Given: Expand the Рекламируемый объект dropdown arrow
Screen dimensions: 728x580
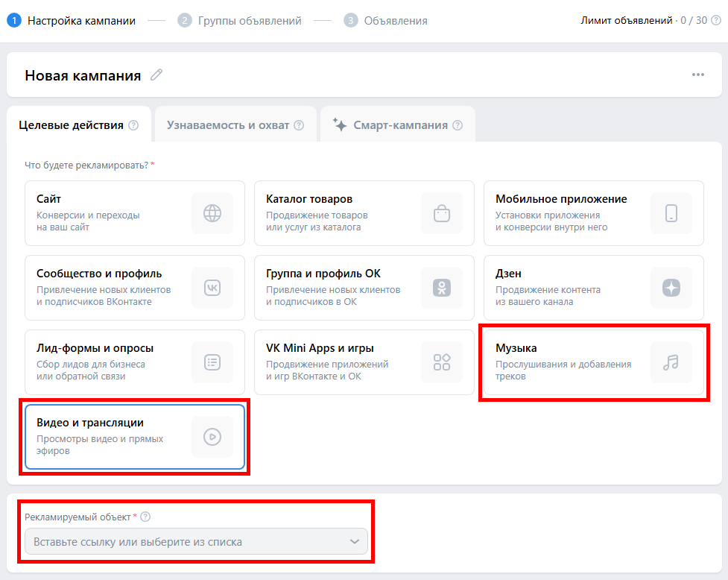Looking at the screenshot, I should [355, 541].
